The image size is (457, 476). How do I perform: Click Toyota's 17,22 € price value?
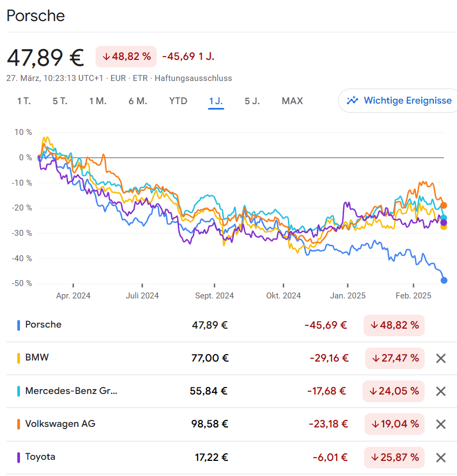(211, 458)
